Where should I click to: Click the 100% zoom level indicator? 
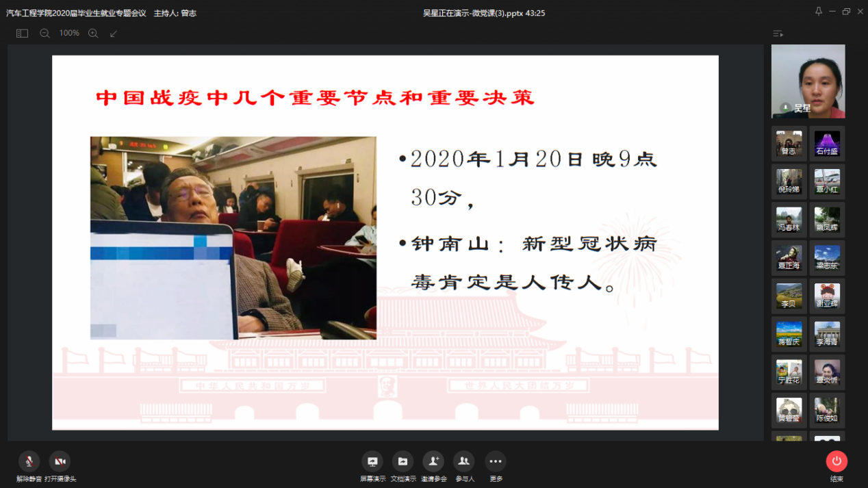pyautogui.click(x=69, y=33)
